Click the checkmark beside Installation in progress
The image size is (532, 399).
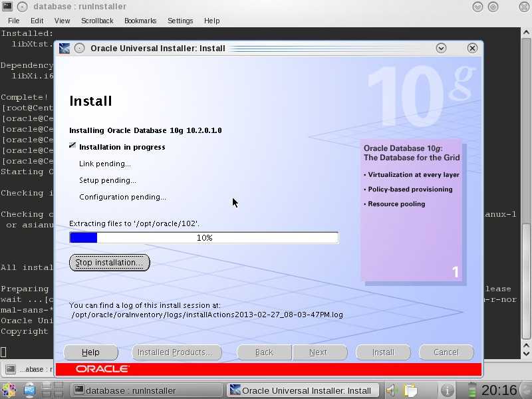(x=72, y=145)
